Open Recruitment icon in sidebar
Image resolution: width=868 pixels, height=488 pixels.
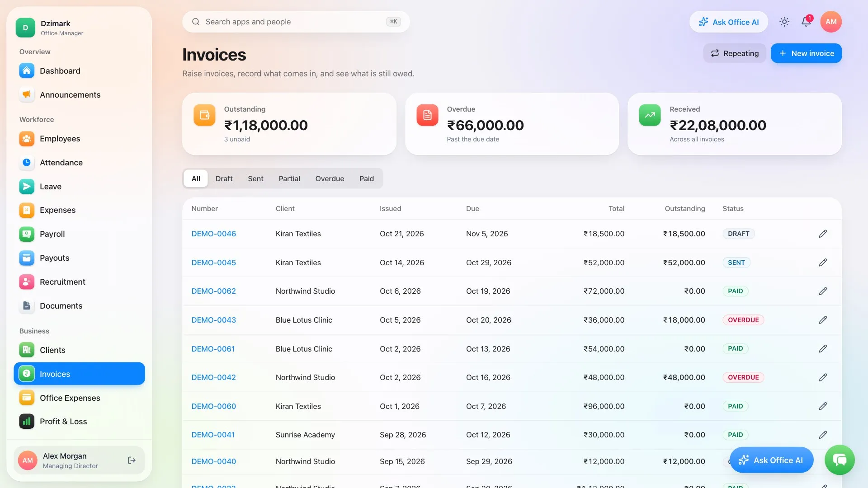pos(27,282)
